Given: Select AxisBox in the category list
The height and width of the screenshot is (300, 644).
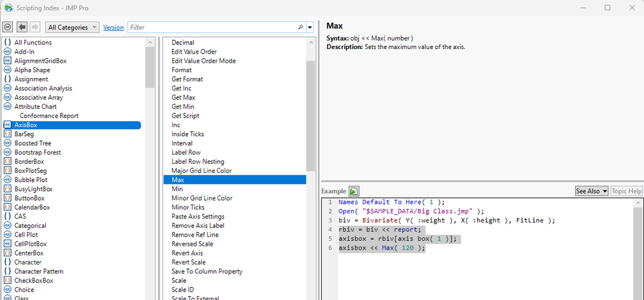Looking at the screenshot, I should [x=72, y=125].
